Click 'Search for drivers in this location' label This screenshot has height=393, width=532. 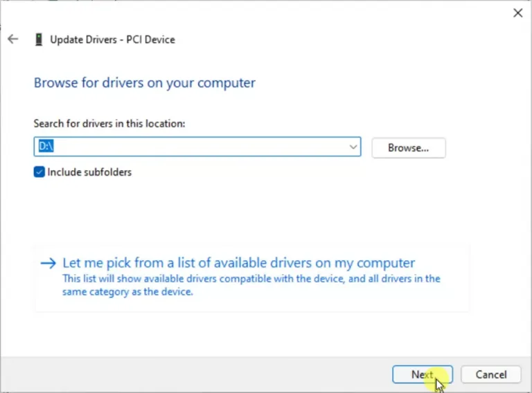click(x=109, y=124)
